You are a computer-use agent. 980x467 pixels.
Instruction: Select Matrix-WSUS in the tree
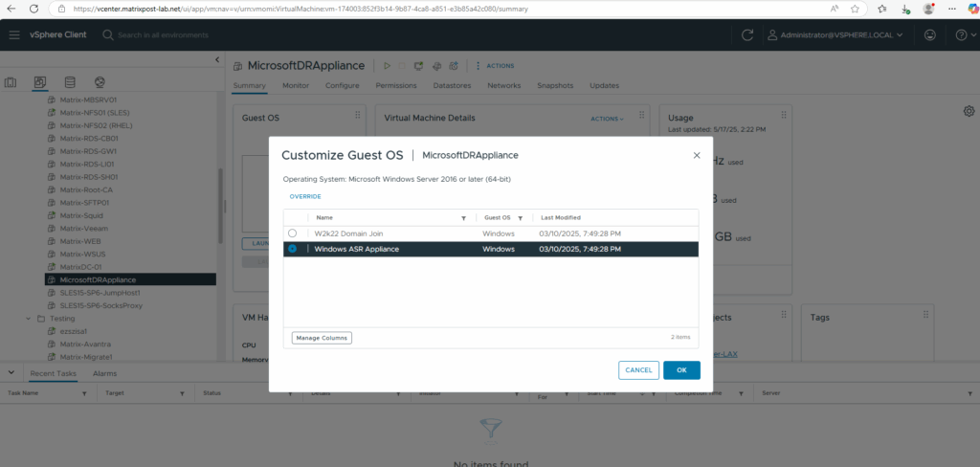click(82, 254)
